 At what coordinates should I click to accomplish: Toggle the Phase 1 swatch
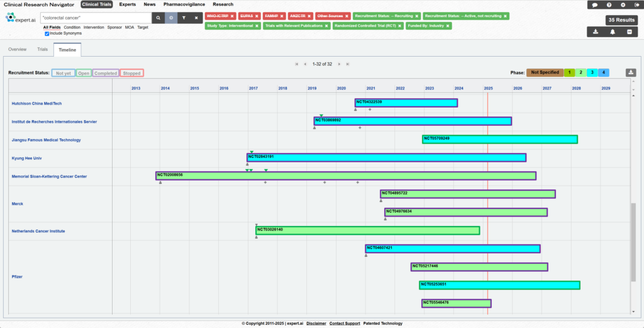click(x=569, y=72)
